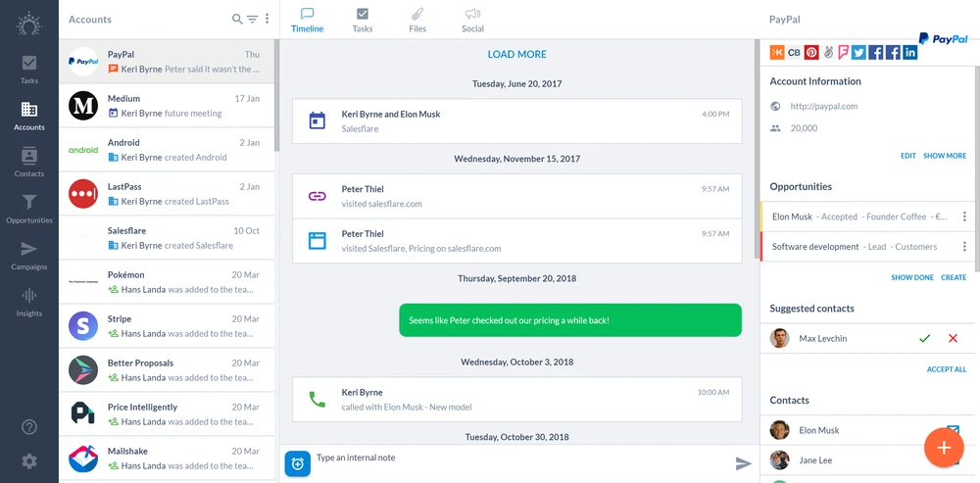Click the Salesflare logo at top left
The height and width of the screenshot is (483, 980).
[28, 24]
